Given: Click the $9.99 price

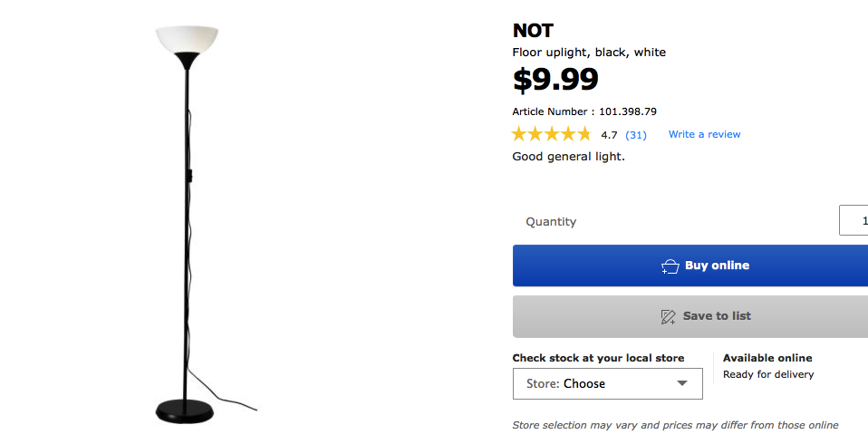Looking at the screenshot, I should pyautogui.click(x=555, y=80).
